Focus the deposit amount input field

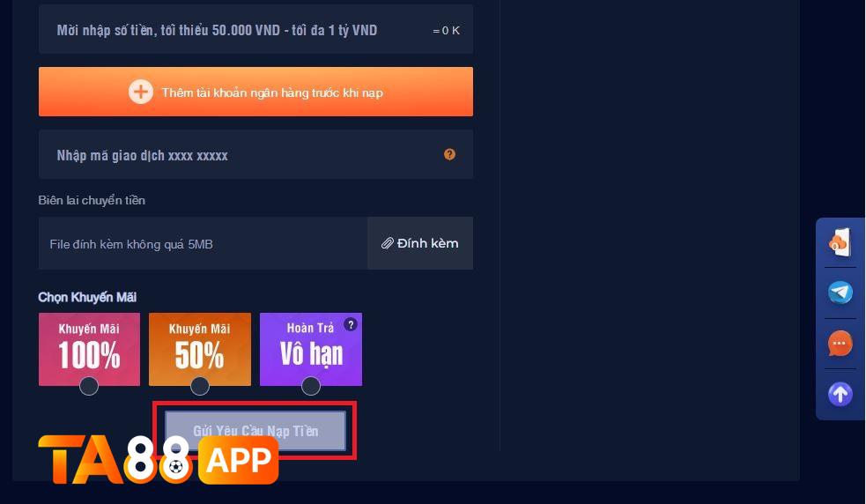coord(255,30)
